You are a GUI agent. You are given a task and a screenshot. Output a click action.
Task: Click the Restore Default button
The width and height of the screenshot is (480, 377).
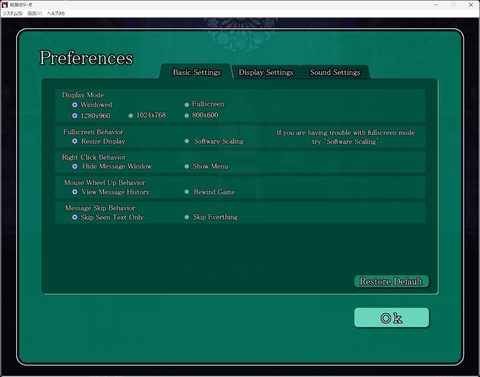391,282
